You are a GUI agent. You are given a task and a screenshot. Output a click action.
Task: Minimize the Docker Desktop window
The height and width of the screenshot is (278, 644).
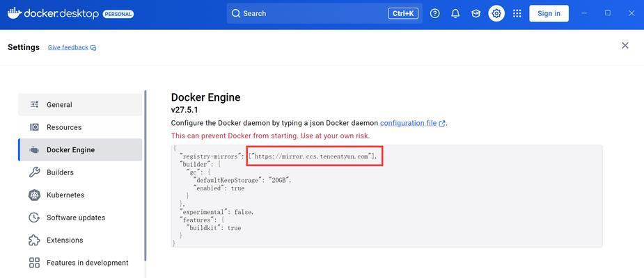[x=584, y=13]
